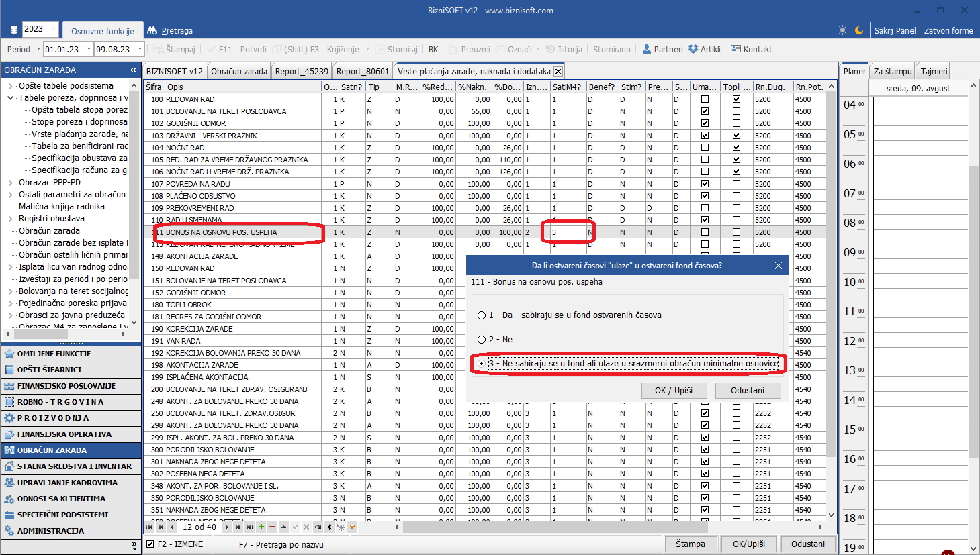
Task: Expand Opšte tabele podsistema tree node
Action: 11,86
